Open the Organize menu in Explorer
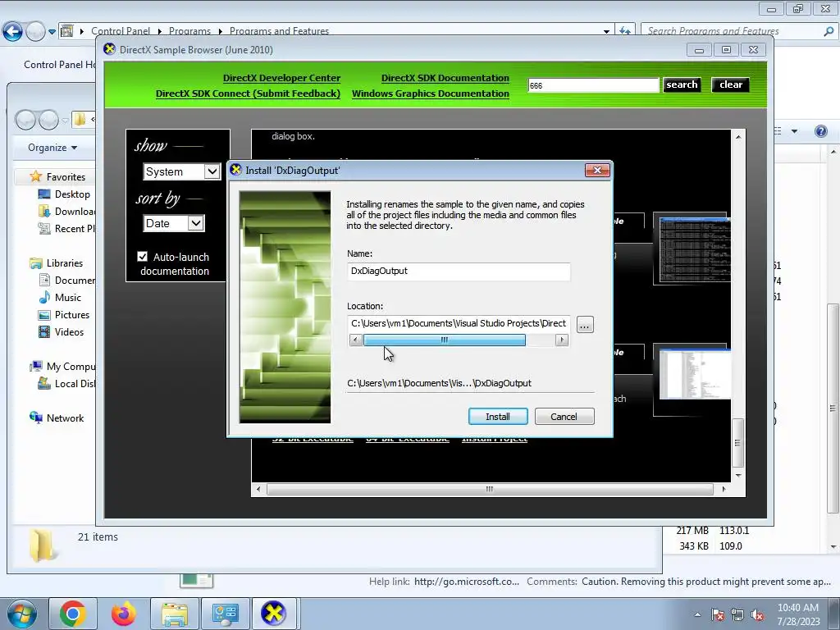 point(52,148)
